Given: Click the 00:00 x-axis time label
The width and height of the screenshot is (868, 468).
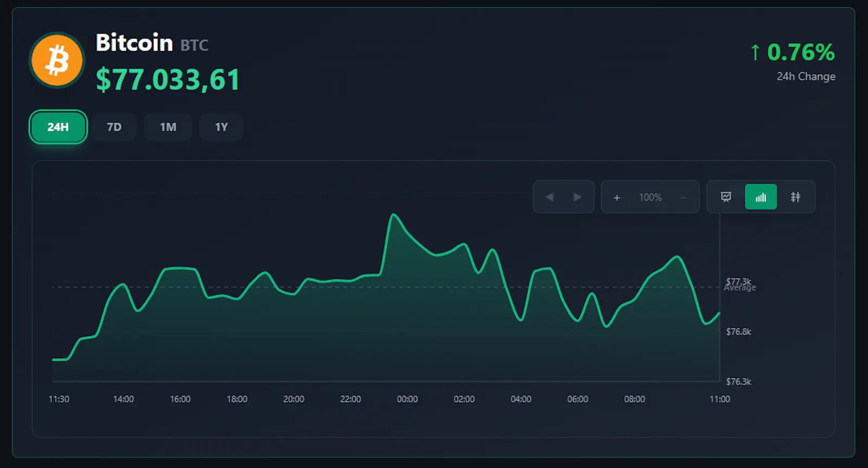Looking at the screenshot, I should coord(407,399).
